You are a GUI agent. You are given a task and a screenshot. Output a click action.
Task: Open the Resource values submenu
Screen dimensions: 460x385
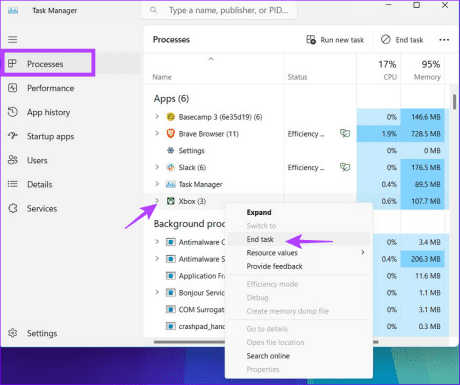[x=299, y=253]
